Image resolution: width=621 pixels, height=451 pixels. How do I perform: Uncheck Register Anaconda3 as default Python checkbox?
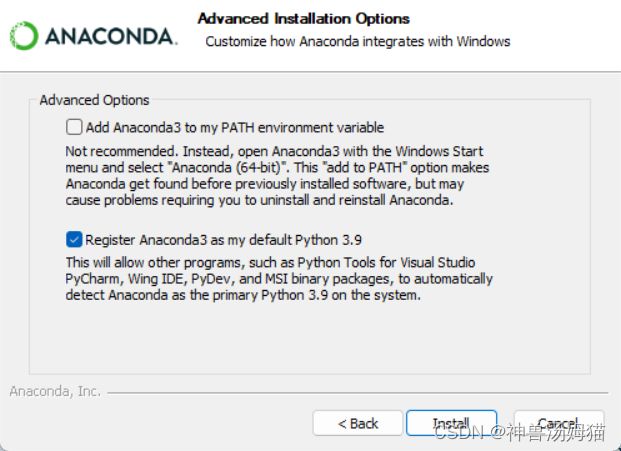point(74,240)
